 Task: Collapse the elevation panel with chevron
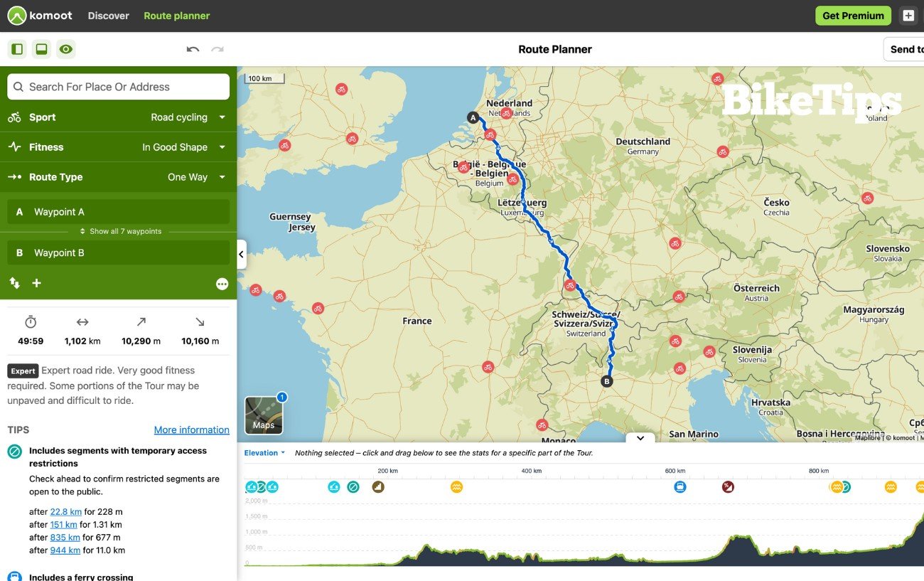pos(640,438)
